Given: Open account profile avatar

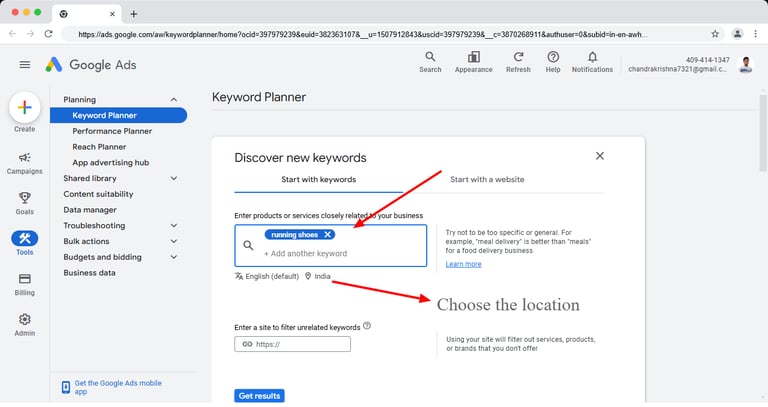Looking at the screenshot, I should tap(746, 65).
